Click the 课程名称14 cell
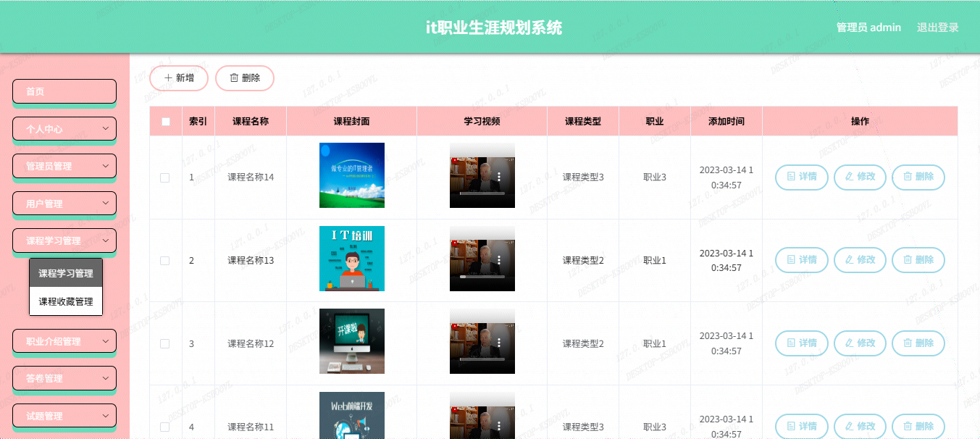The image size is (980, 439). pyautogui.click(x=251, y=177)
